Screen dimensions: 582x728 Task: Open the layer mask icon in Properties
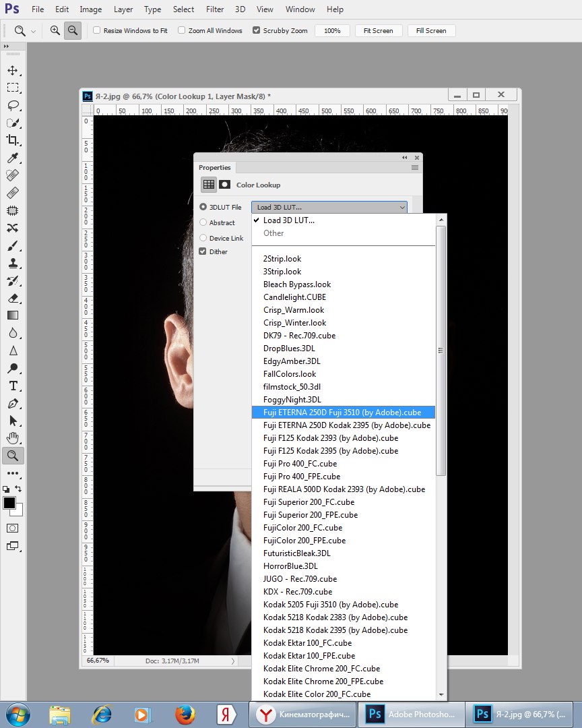coord(224,185)
